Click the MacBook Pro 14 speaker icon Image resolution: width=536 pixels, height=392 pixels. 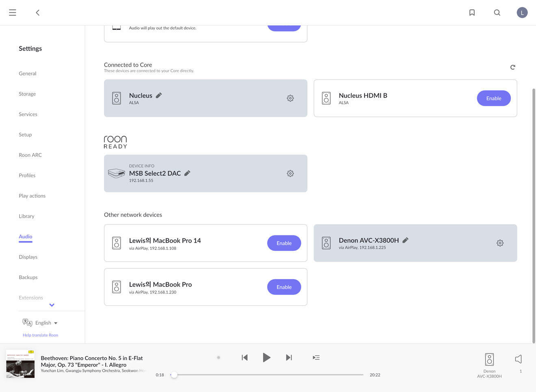pyautogui.click(x=117, y=243)
